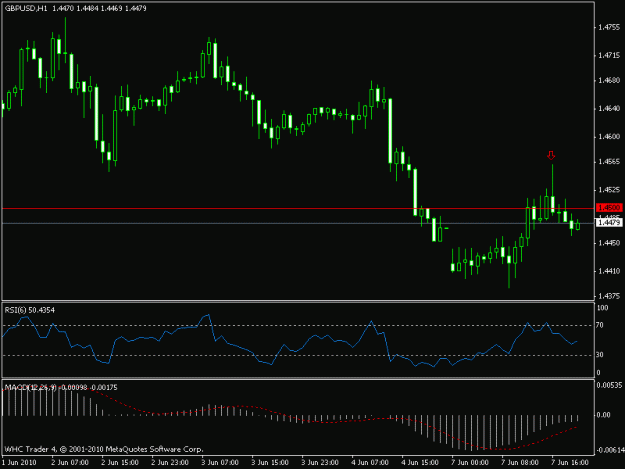The image size is (625, 469).
Task: Click the 1.4479 current price tag
Action: [x=609, y=222]
